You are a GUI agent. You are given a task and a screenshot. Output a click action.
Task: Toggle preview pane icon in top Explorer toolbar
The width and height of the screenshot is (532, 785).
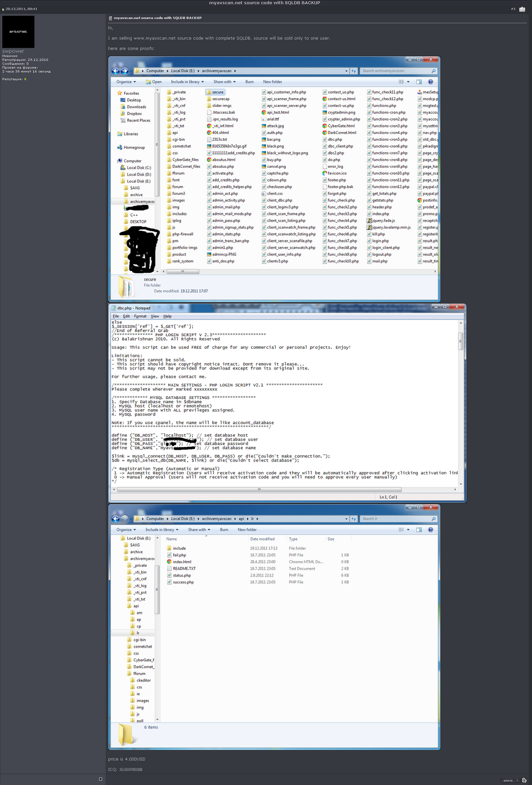coord(419,82)
